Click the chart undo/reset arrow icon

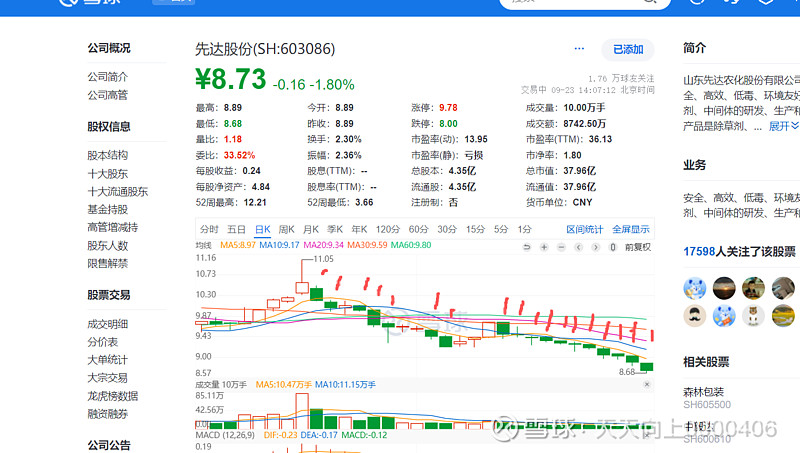[527, 247]
